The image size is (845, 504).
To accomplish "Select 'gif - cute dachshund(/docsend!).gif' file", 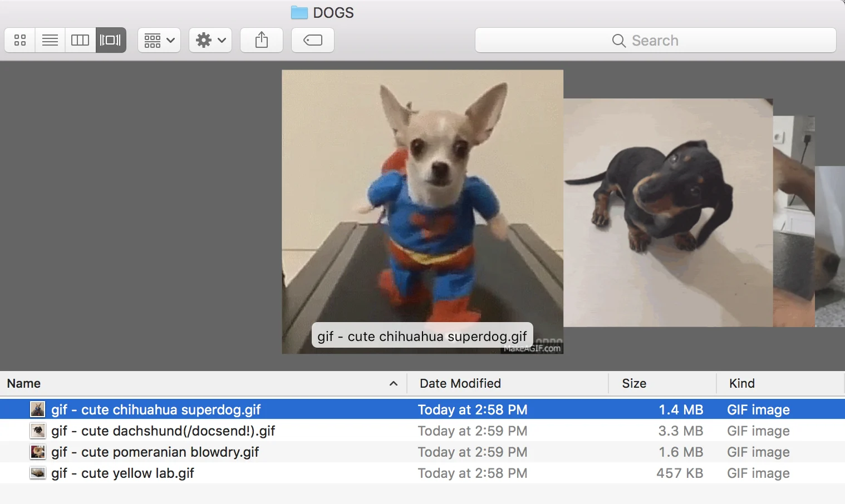I will pos(163,431).
